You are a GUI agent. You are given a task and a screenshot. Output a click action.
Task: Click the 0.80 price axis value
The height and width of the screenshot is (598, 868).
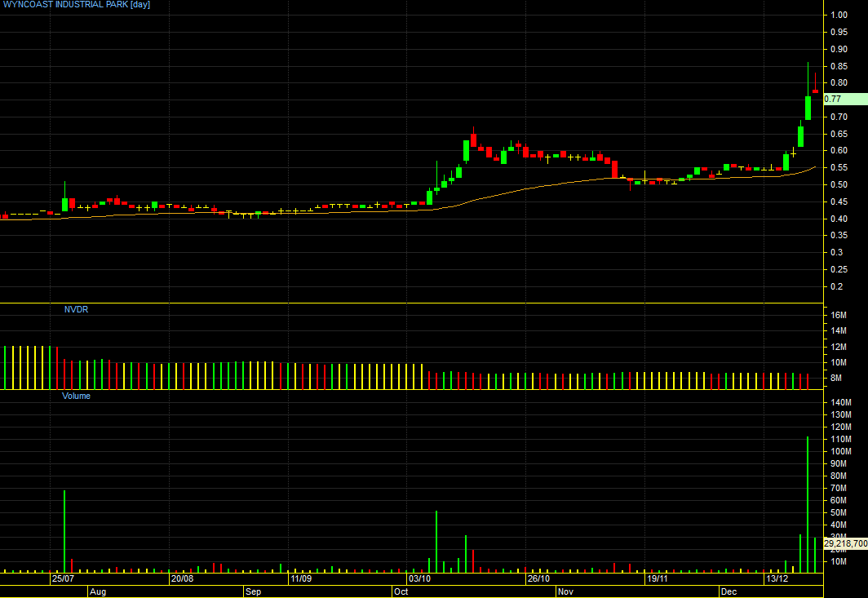(839, 83)
